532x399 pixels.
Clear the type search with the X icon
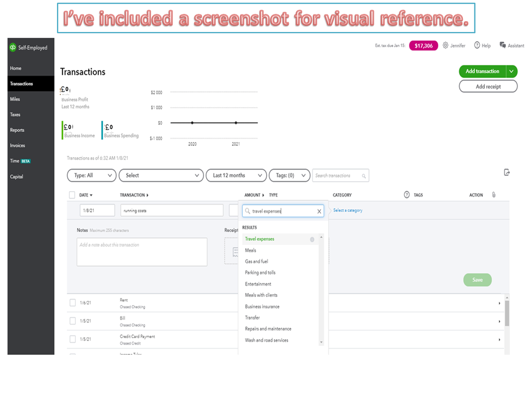[x=319, y=211]
